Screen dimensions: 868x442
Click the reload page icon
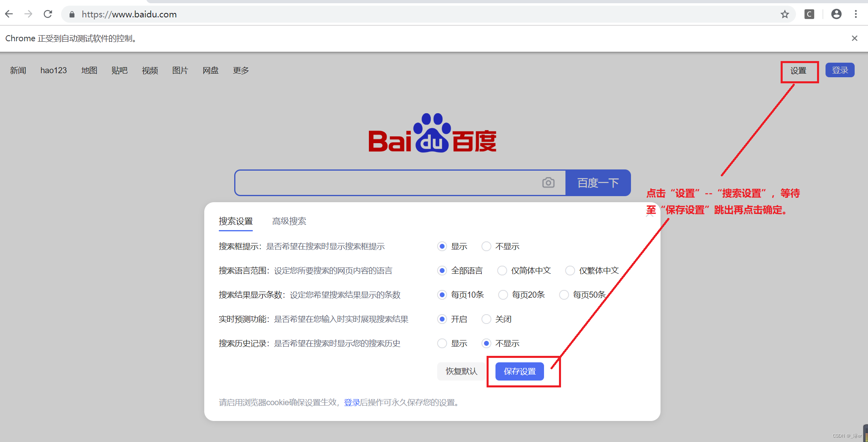[48, 14]
